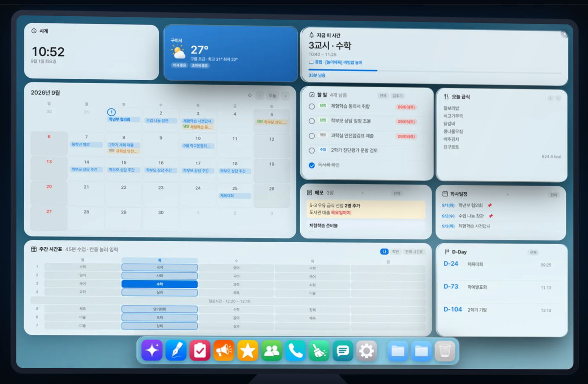Click the pin on 학년부 협의회 schedule row
The width and height of the screenshot is (588, 384).
pos(490,205)
